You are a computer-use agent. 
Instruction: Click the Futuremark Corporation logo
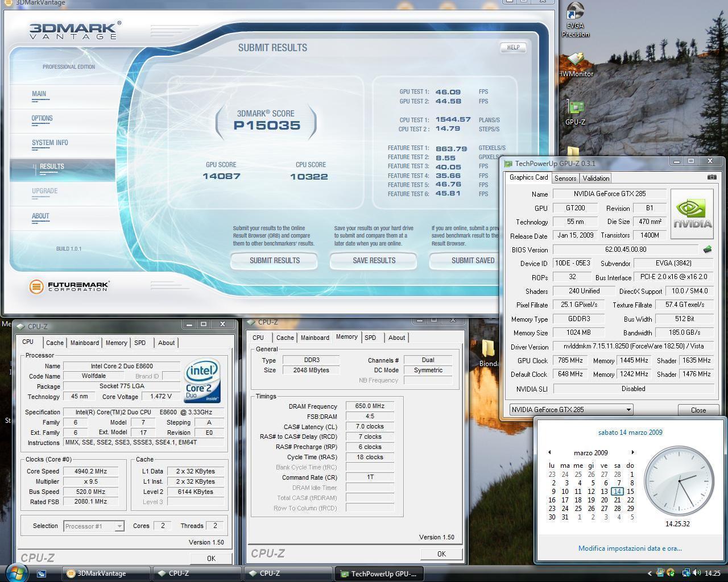(x=69, y=286)
